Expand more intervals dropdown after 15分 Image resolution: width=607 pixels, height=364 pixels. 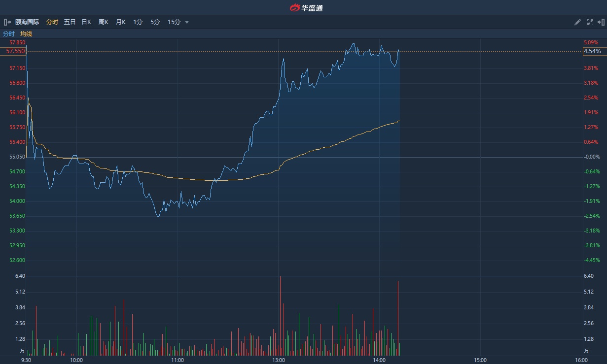point(187,22)
